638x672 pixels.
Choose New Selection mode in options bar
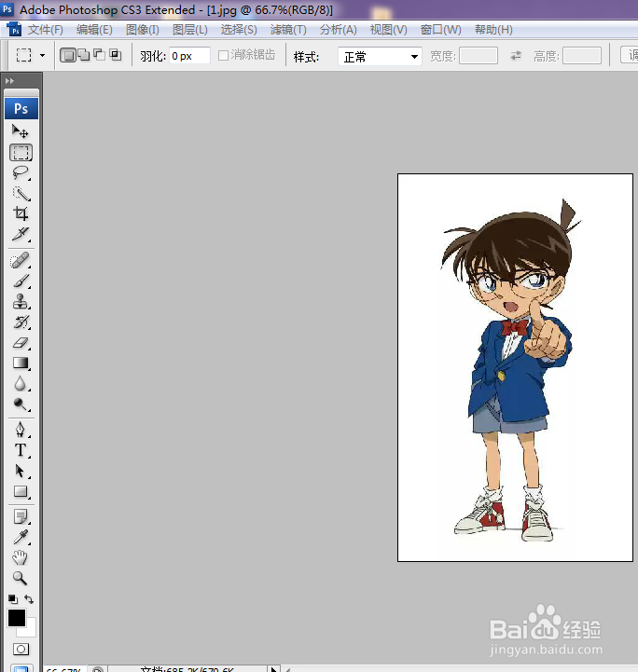coord(67,55)
